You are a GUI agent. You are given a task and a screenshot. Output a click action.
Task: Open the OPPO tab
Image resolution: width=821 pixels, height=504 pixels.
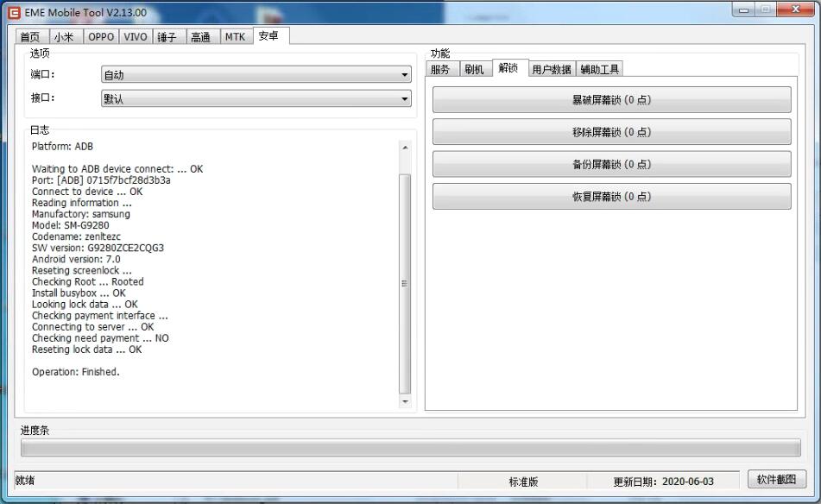101,36
